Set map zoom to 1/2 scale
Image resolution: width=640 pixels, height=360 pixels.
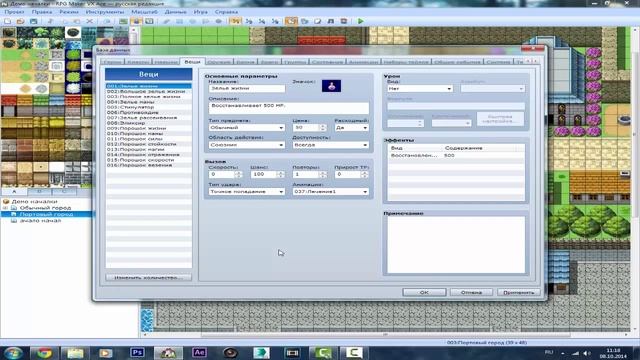[249, 21]
